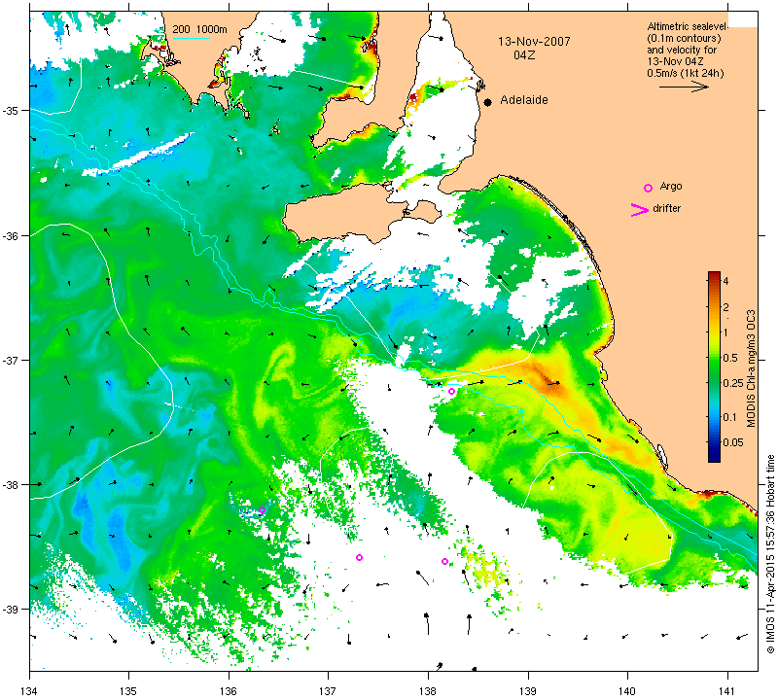Click the 'Altimetric sealevel' caption line
778x700 pixels.
click(x=688, y=27)
